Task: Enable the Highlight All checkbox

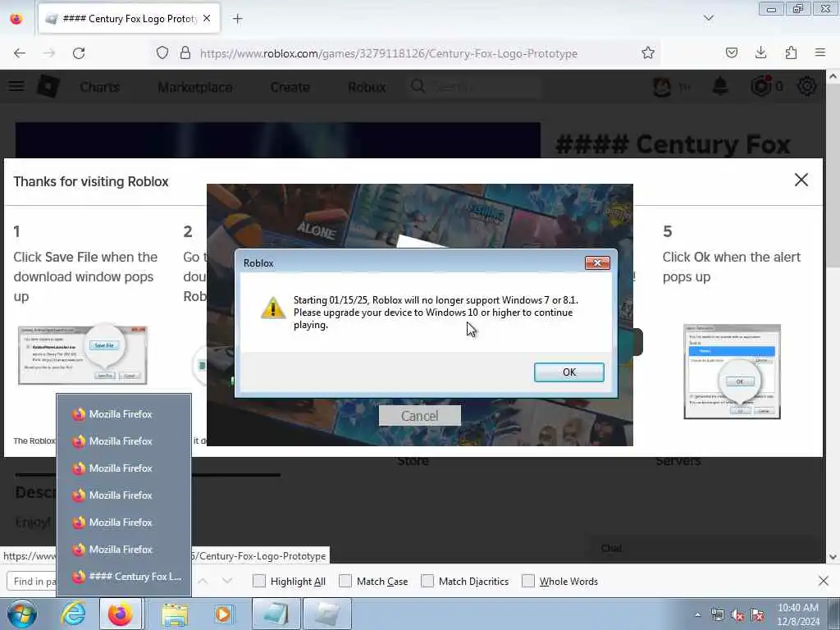Action: (x=258, y=581)
